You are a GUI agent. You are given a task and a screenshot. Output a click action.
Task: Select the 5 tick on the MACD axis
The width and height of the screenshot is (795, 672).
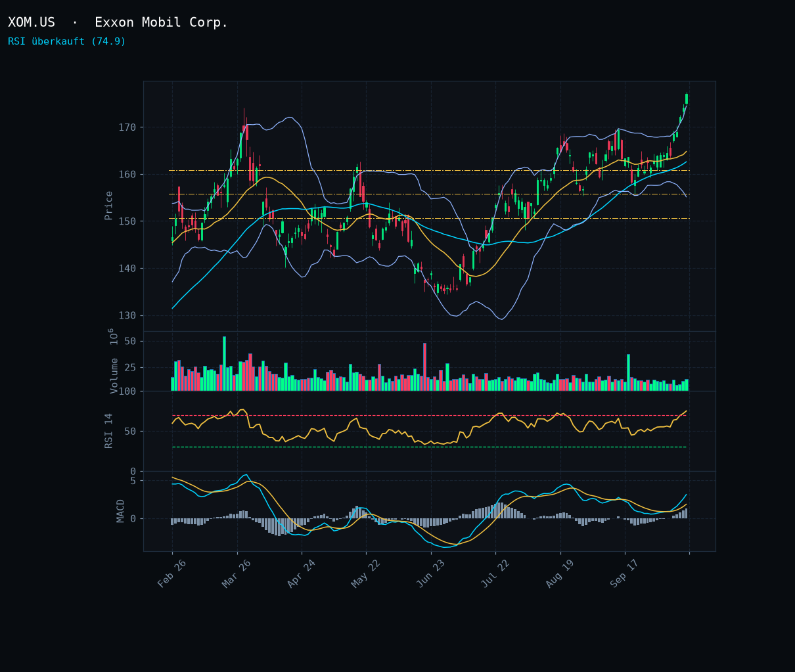(133, 481)
